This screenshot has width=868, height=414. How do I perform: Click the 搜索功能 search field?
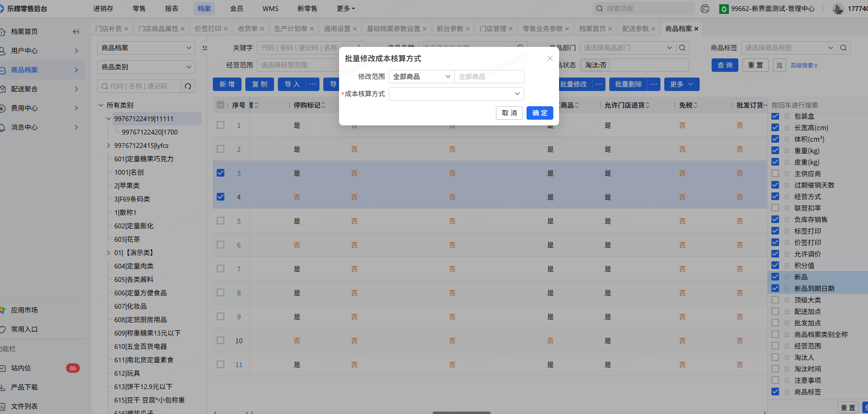coord(643,9)
